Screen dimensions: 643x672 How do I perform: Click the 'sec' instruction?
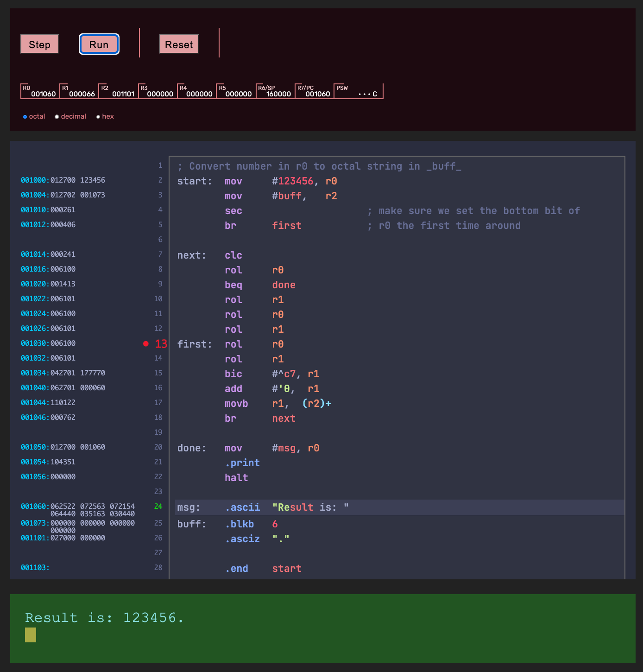coord(233,211)
